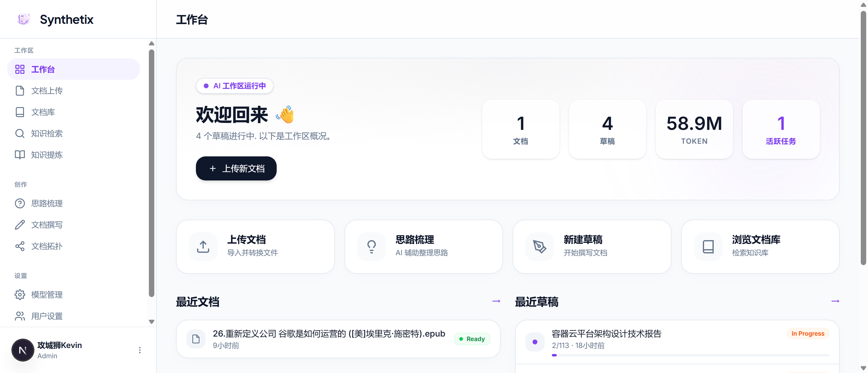The image size is (868, 373).
Task: Click the 思路梳理 question-circle icon in sidebar
Action: (20, 203)
